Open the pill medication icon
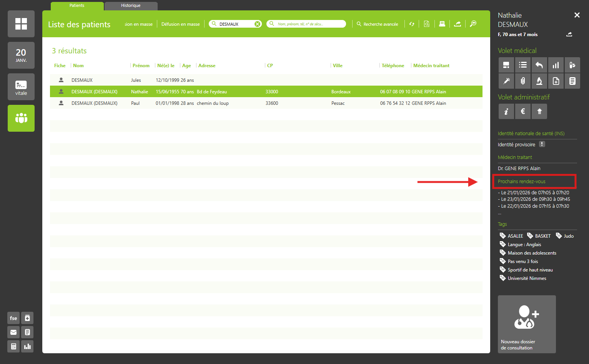Viewport: 589px width, 364px height. [x=572, y=65]
